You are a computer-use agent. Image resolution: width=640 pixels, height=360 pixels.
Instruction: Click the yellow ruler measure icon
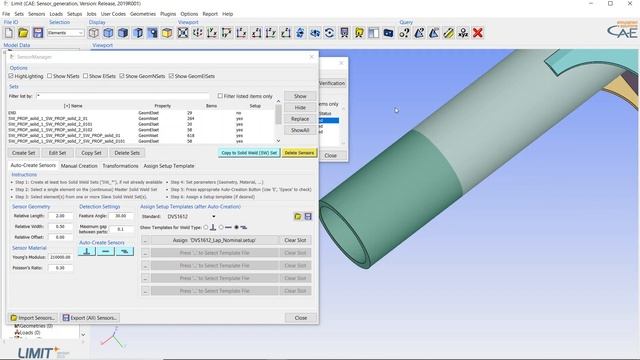[448, 33]
